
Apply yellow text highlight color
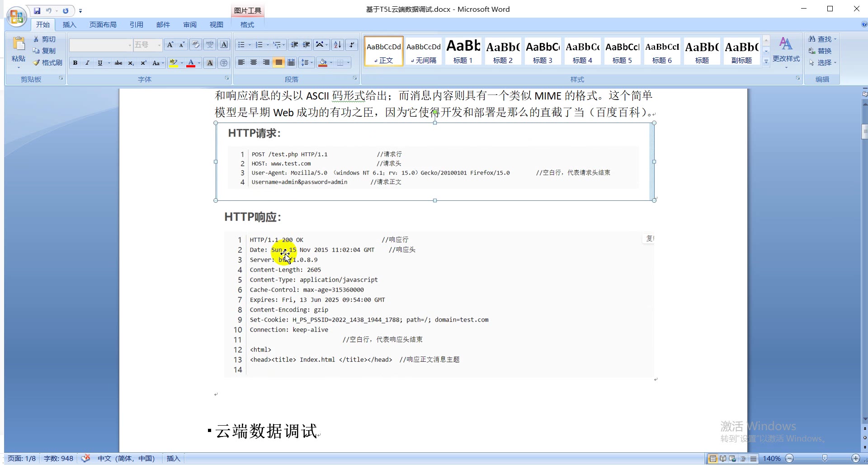[173, 63]
